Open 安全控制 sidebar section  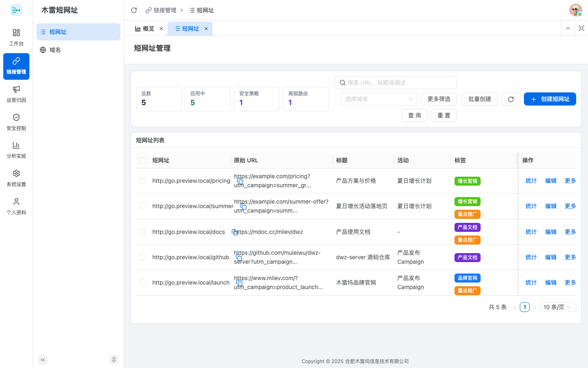coord(16,122)
